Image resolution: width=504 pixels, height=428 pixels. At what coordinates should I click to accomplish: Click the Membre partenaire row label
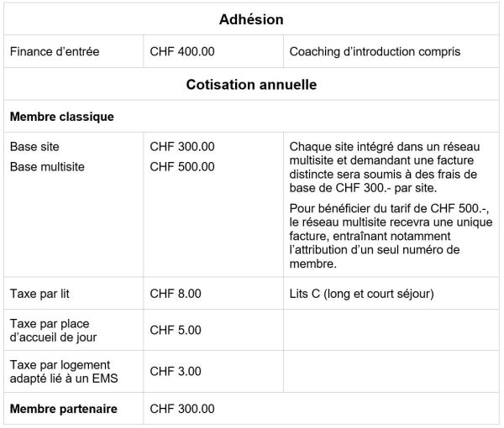[64, 409]
